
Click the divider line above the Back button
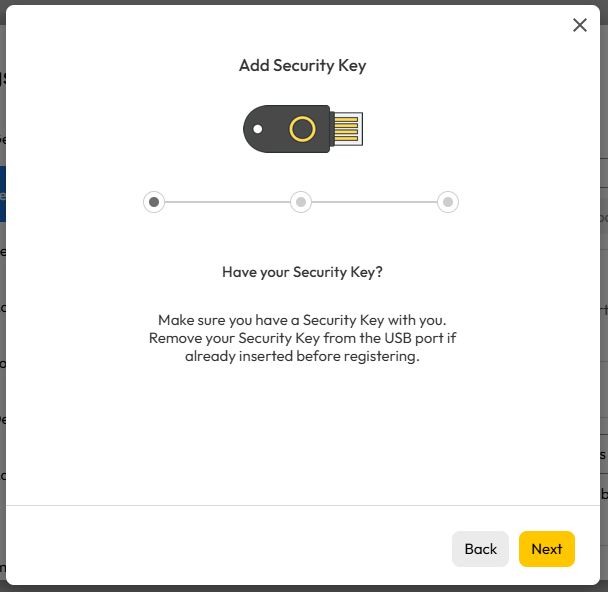[302, 505]
